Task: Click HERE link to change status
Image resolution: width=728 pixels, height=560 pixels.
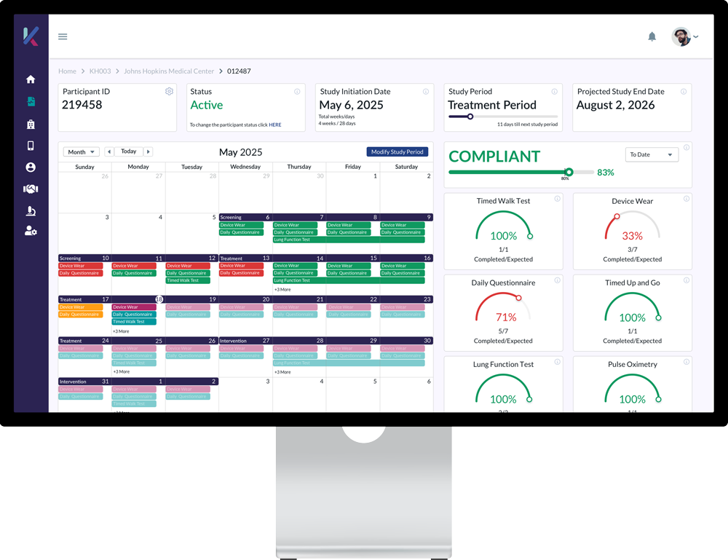Action: [275, 125]
